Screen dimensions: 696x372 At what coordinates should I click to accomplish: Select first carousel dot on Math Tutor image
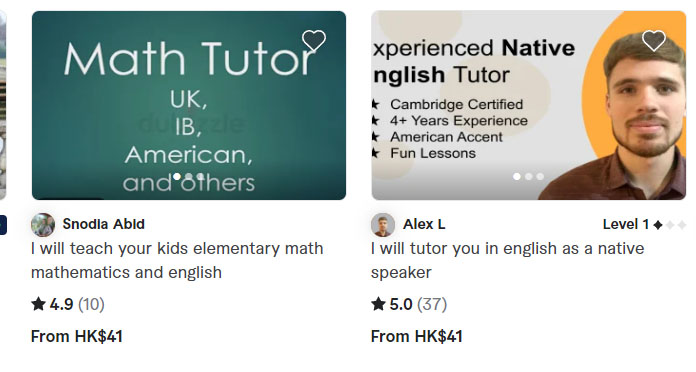(x=177, y=177)
